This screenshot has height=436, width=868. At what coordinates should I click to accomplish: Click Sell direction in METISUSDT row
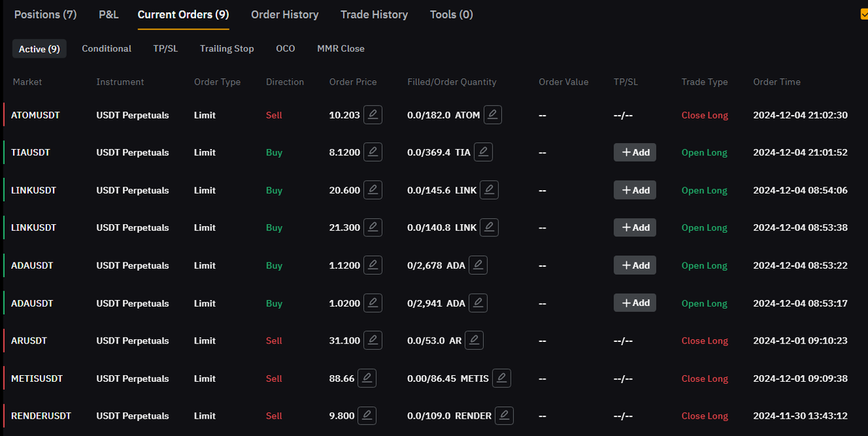coord(274,378)
